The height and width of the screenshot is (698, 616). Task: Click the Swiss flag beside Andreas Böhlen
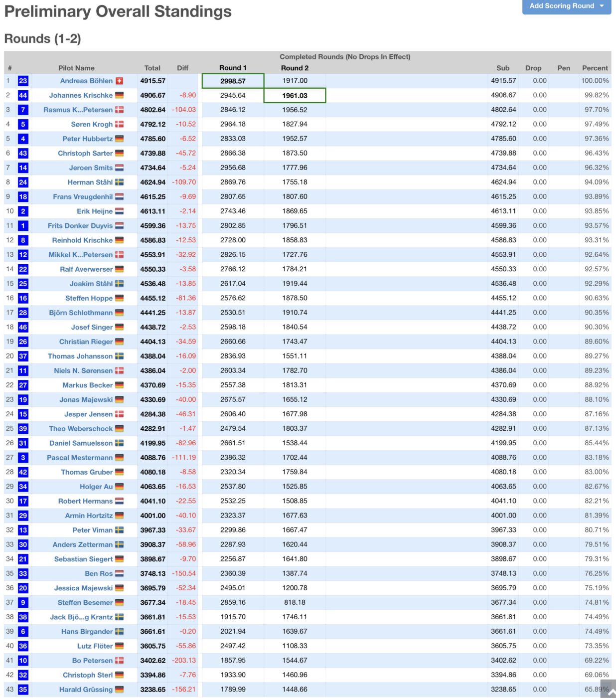[119, 81]
